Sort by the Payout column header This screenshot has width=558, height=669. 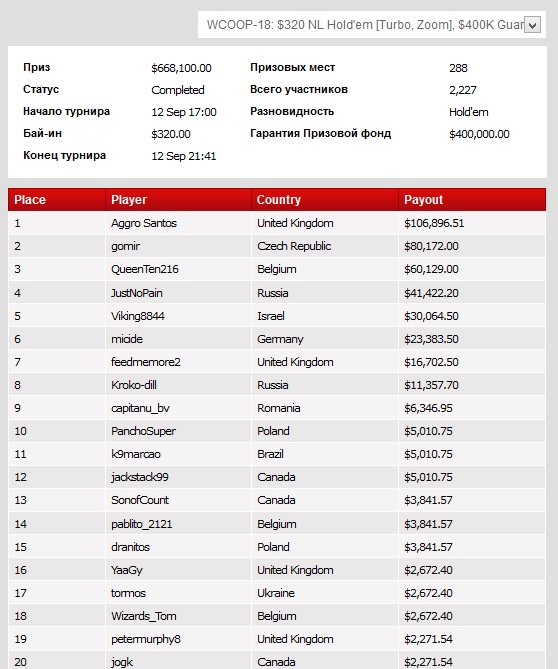(423, 200)
